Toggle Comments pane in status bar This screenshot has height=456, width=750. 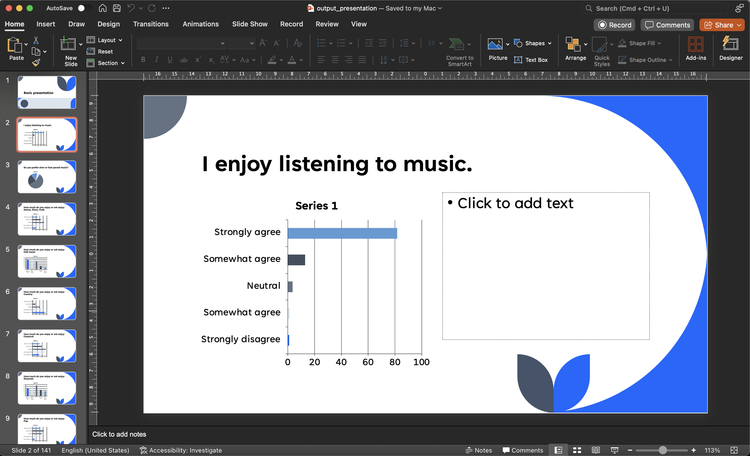point(523,450)
